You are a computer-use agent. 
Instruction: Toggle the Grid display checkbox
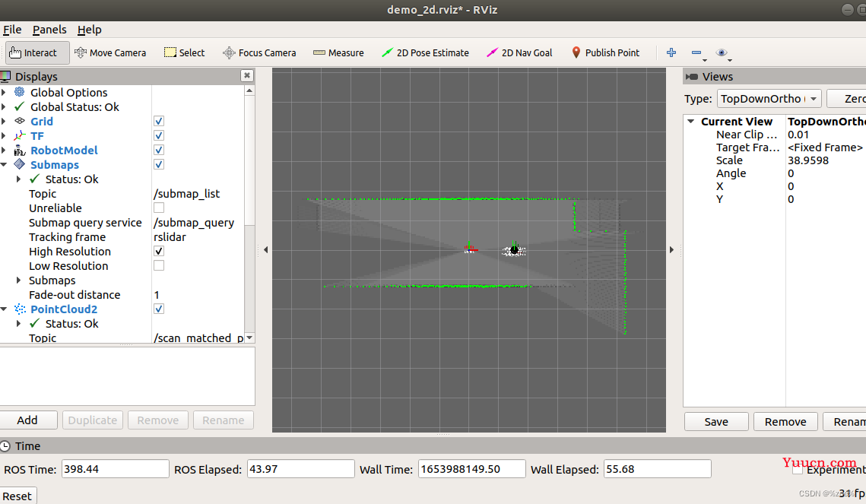coord(158,121)
